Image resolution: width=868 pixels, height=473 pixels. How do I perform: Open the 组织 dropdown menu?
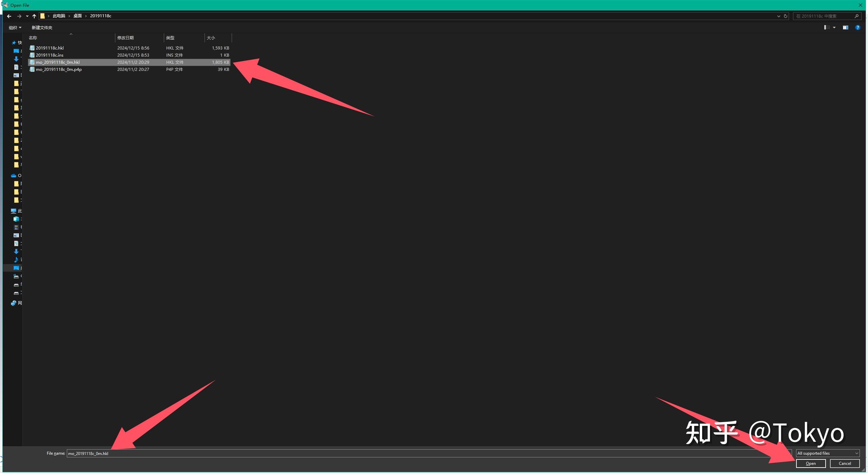[x=15, y=27]
